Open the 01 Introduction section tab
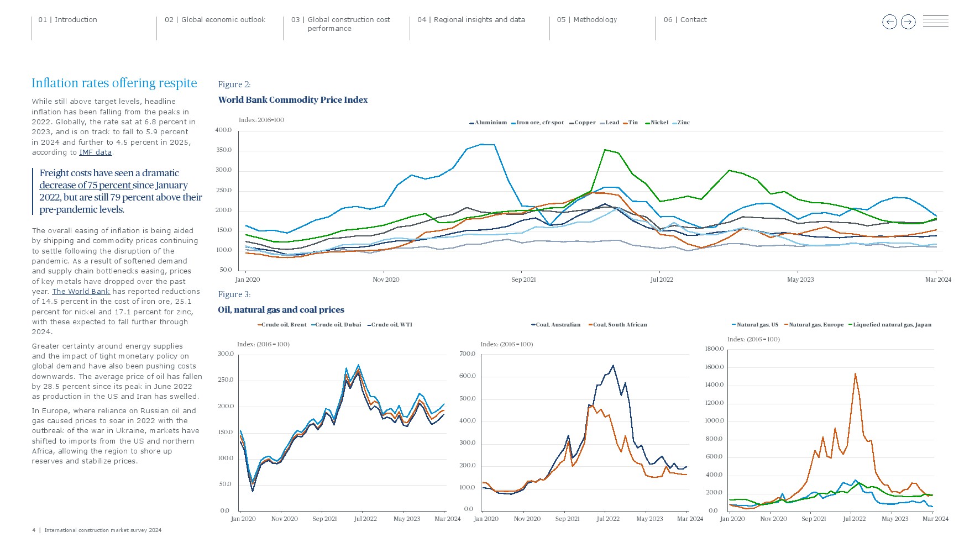The height and width of the screenshot is (548, 980). point(67,20)
